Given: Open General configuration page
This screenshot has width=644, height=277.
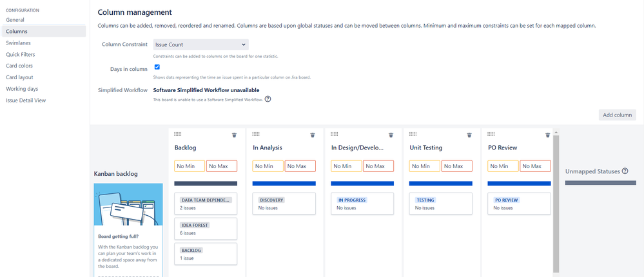Looking at the screenshot, I should [15, 20].
